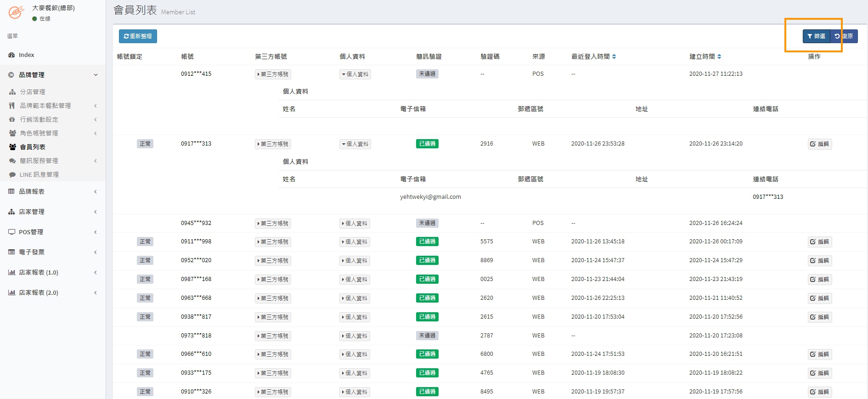The height and width of the screenshot is (399, 868).
Task: Sort by 建立時間 column arrows
Action: click(719, 56)
